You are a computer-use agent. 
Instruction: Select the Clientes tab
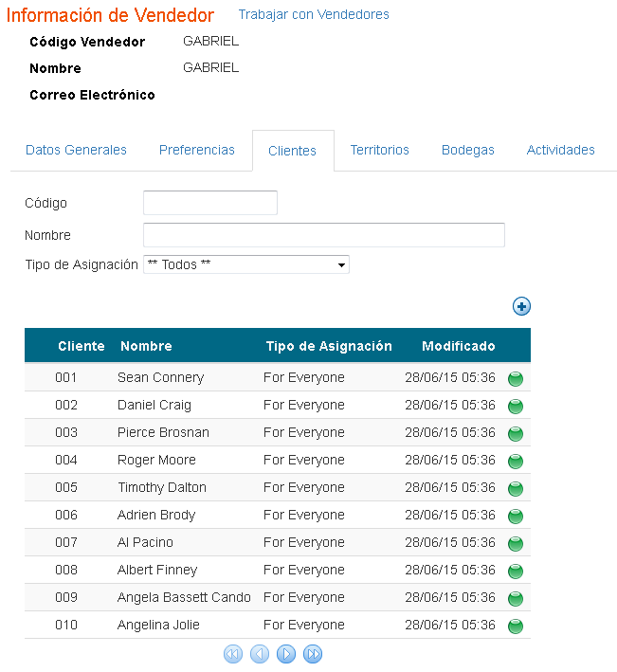tap(292, 151)
